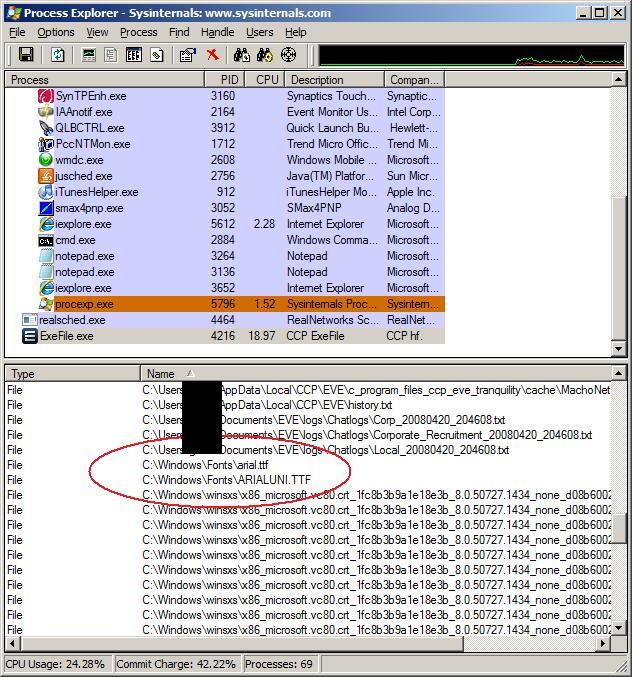
Task: Select the Local_20080420_204608.txt handle row
Action: coord(308,450)
